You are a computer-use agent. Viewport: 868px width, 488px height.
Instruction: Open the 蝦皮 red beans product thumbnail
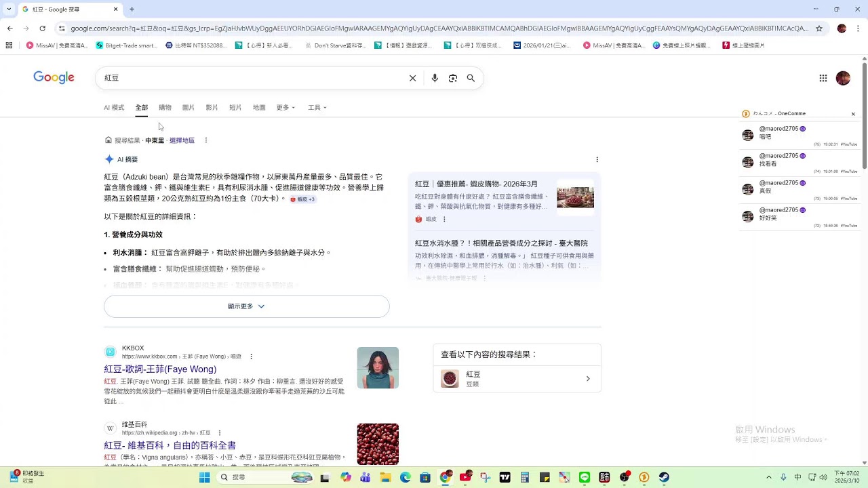click(x=575, y=197)
